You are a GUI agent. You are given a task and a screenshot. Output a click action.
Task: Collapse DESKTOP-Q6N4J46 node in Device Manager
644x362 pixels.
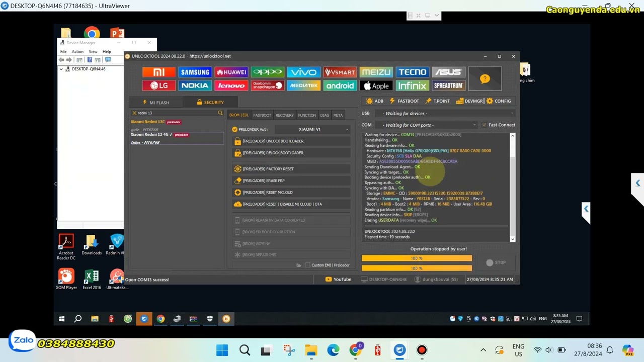click(x=61, y=69)
